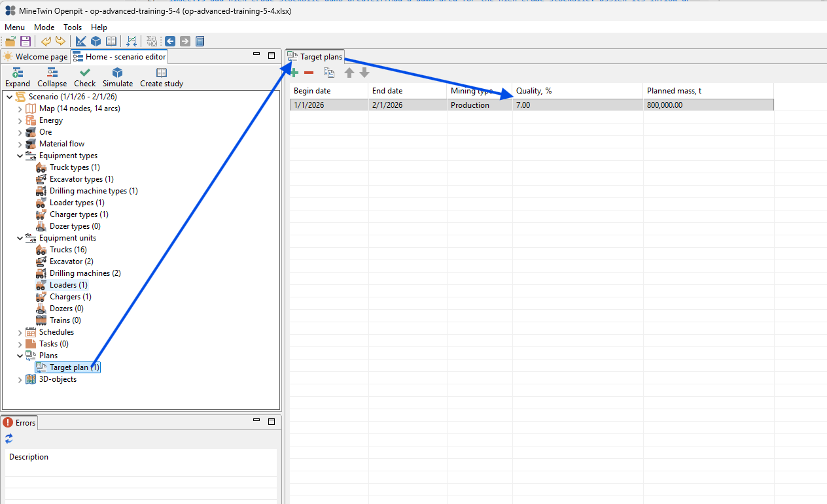Expand the Energy node
The height and width of the screenshot is (504, 827).
pyautogui.click(x=20, y=120)
